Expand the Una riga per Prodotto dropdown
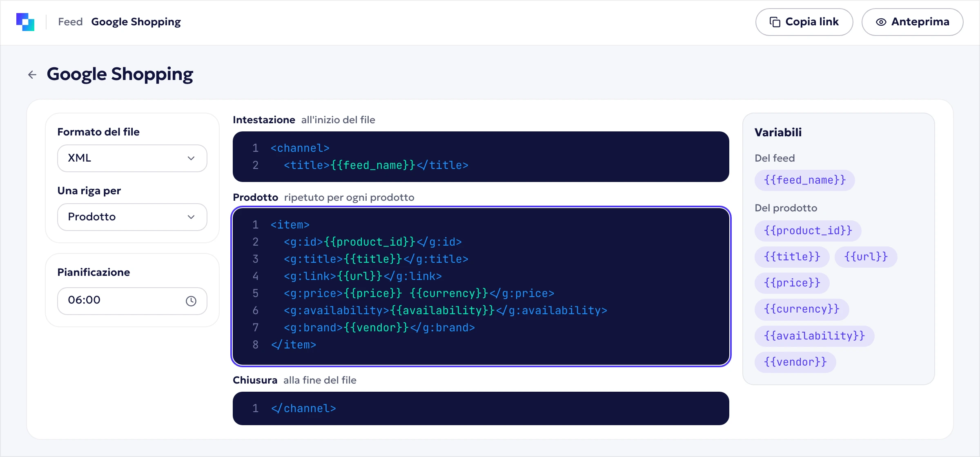 coord(132,217)
